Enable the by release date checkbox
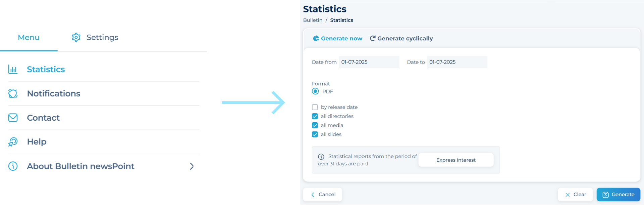The height and width of the screenshot is (205, 644). [315, 107]
